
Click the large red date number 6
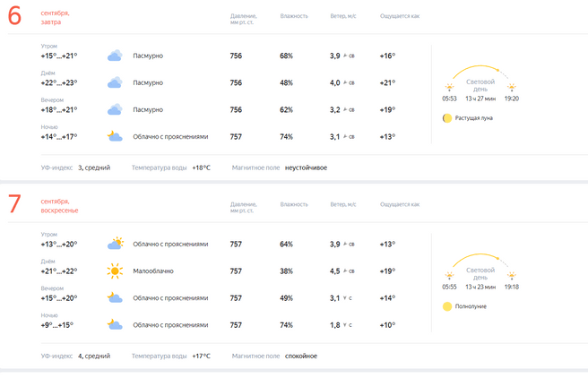[x=14, y=17]
